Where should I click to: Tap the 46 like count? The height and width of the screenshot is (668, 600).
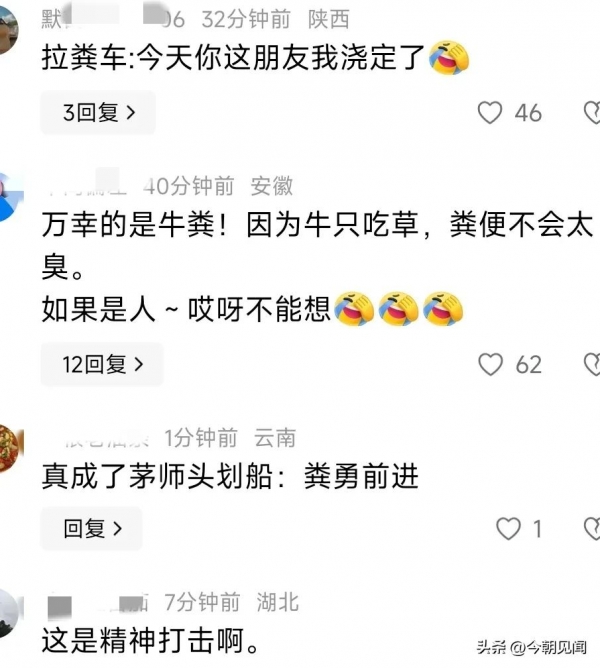tap(528, 113)
